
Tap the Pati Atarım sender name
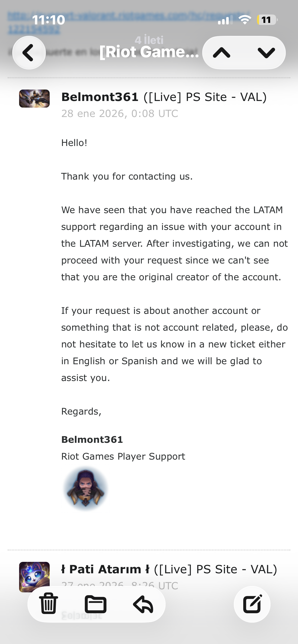(x=105, y=569)
